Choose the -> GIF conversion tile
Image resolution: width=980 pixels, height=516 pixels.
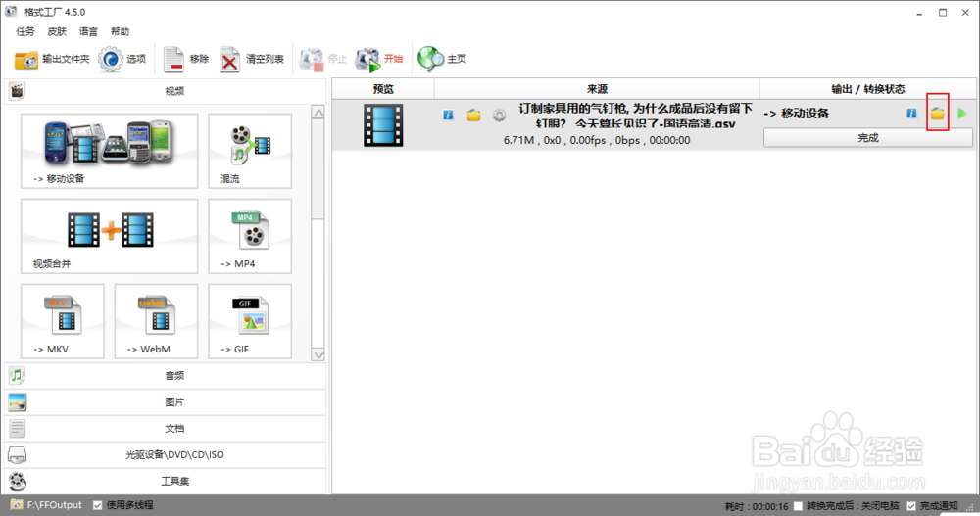click(250, 321)
